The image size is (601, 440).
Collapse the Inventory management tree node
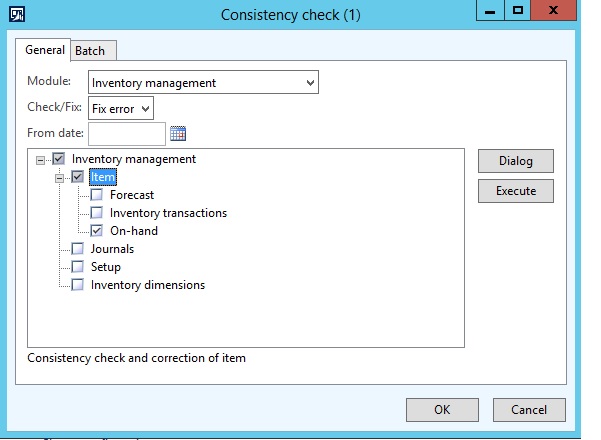pyautogui.click(x=40, y=160)
